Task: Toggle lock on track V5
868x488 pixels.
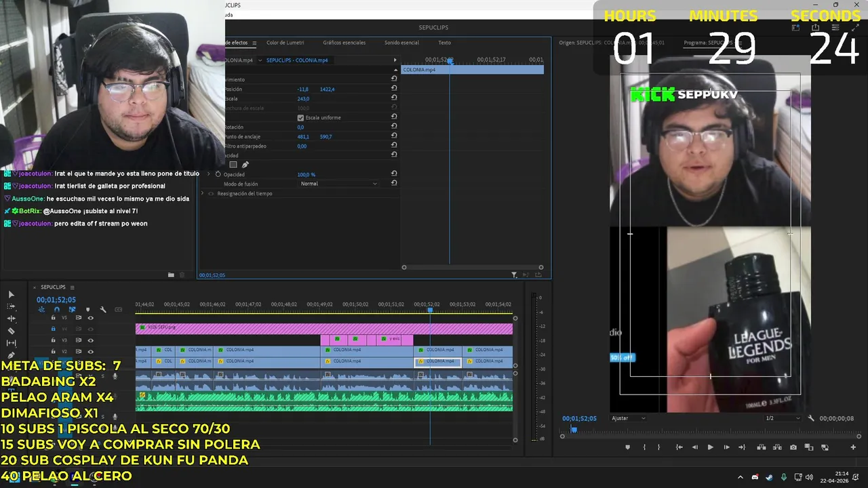Action: [54, 318]
